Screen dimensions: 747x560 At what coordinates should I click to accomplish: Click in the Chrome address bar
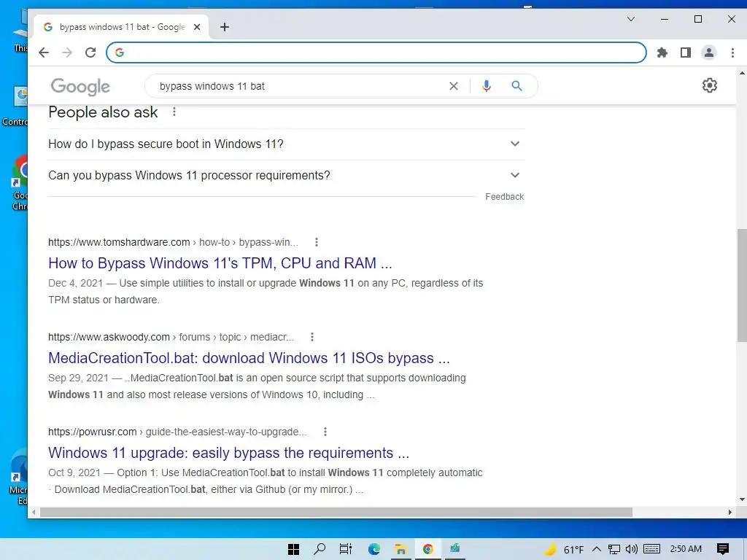(376, 52)
